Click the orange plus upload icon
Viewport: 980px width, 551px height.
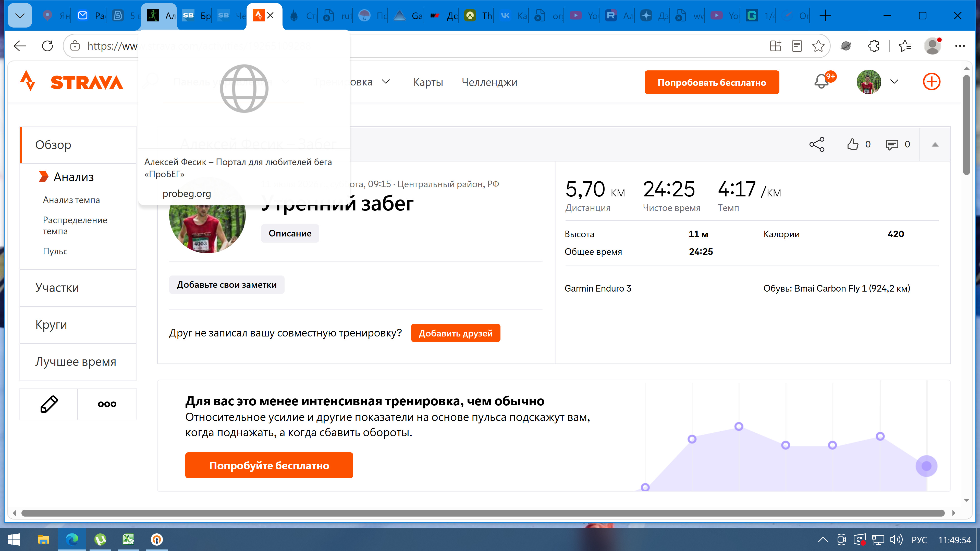pos(932,82)
